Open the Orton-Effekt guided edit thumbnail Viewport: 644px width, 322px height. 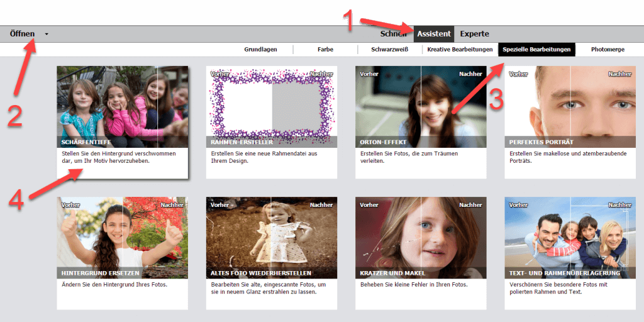click(x=421, y=107)
